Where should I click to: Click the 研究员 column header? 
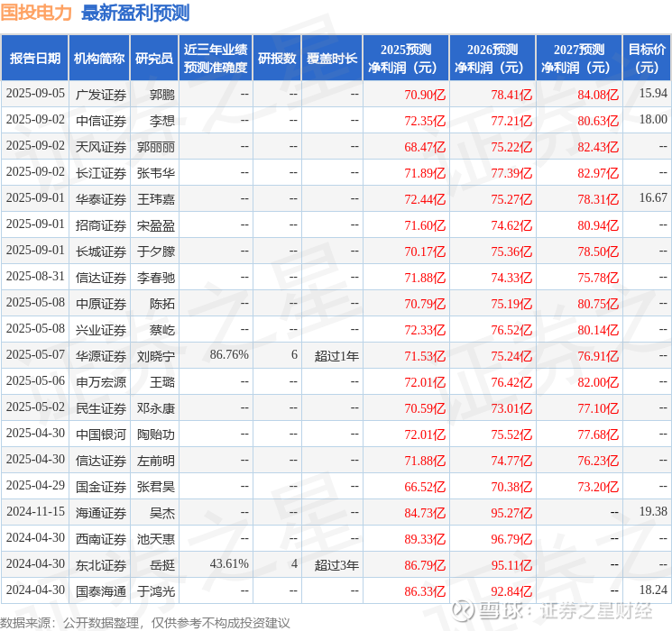pyautogui.click(x=154, y=59)
